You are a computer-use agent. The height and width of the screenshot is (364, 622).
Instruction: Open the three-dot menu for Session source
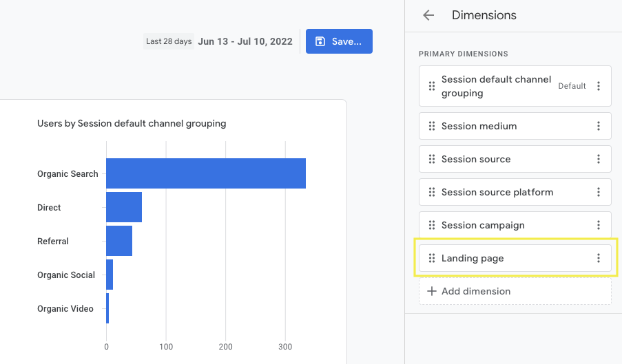pyautogui.click(x=598, y=159)
